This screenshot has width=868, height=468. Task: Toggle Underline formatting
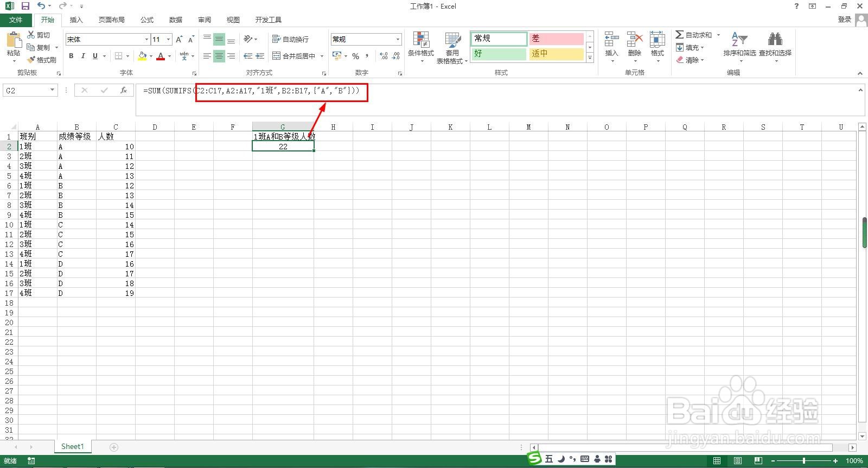pos(95,56)
